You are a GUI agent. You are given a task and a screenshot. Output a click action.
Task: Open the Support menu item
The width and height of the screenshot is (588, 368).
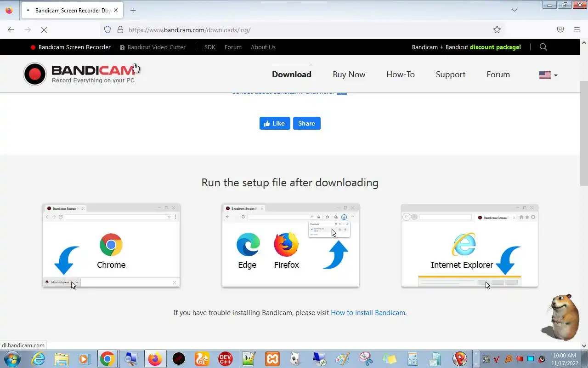tap(451, 75)
